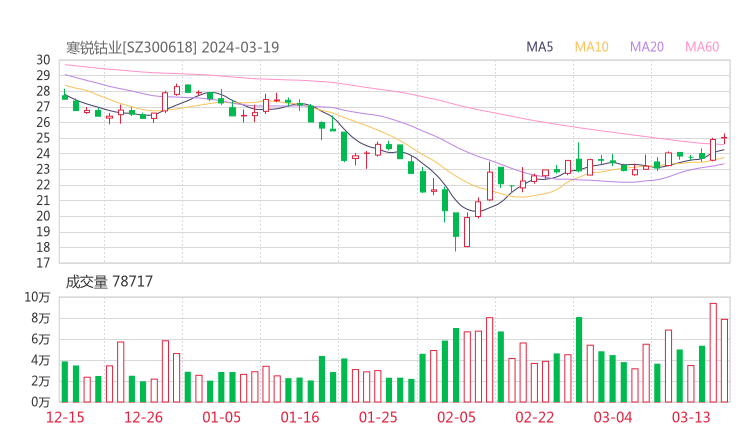The image size is (740, 440).
Task: Click the 2万 volume axis label
Action: pos(41,381)
